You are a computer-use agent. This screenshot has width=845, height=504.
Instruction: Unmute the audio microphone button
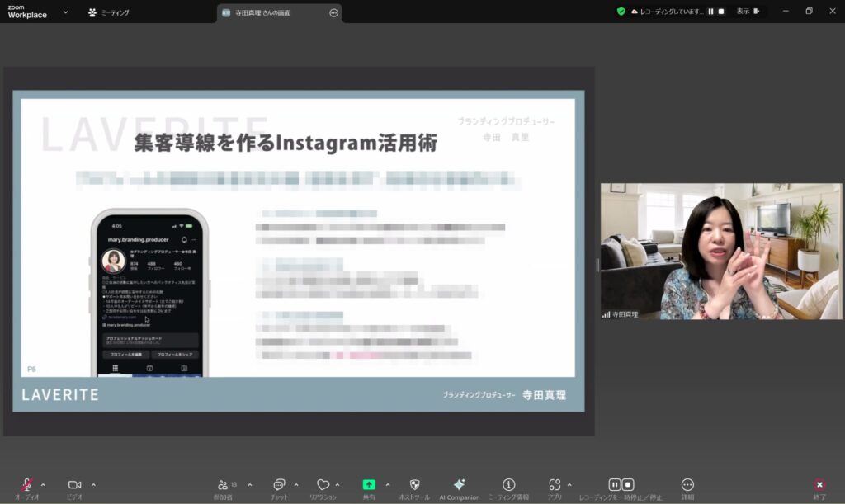pyautogui.click(x=27, y=484)
